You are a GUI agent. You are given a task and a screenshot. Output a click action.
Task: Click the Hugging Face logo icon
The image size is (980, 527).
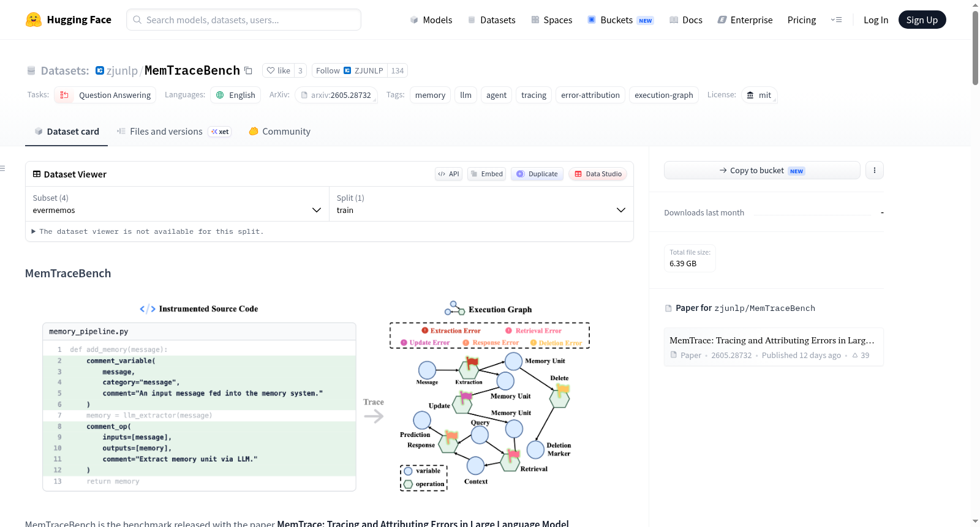[34, 20]
